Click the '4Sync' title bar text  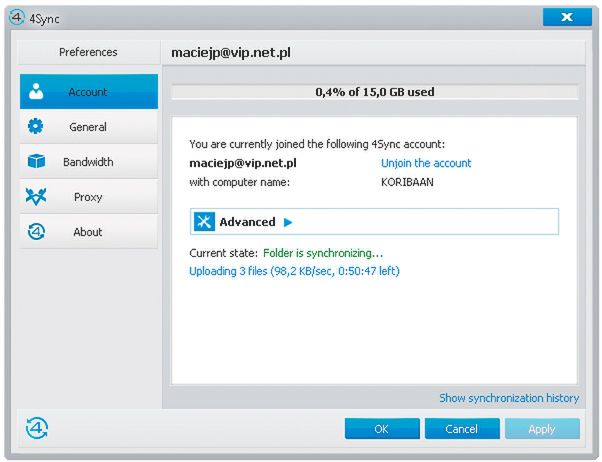tap(44, 19)
